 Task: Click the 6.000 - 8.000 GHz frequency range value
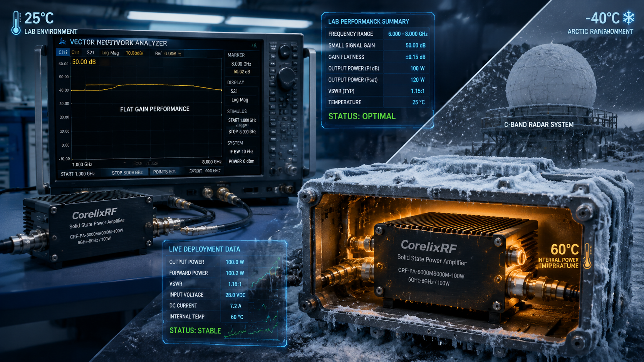click(x=408, y=34)
